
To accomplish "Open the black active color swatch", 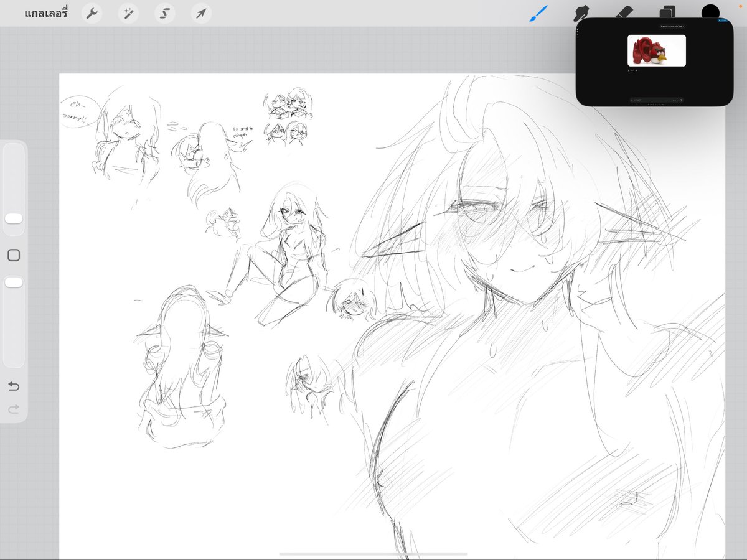I will tap(710, 12).
